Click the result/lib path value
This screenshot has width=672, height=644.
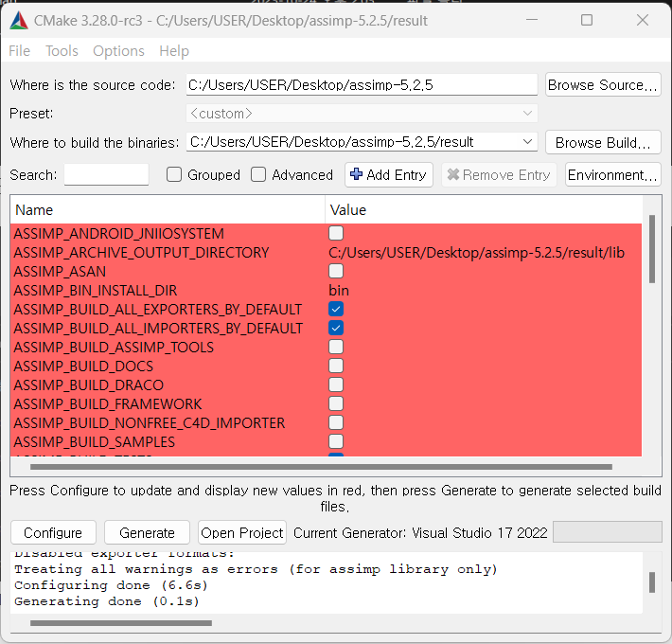point(476,253)
